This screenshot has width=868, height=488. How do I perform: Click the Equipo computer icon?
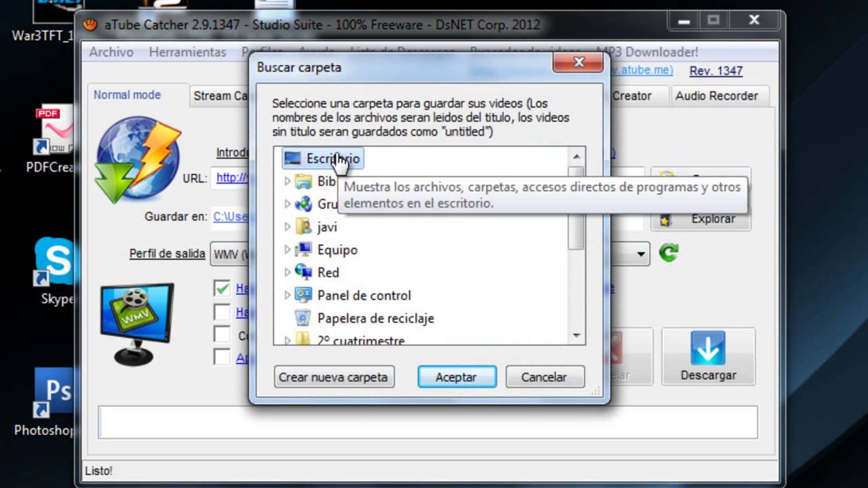click(304, 249)
